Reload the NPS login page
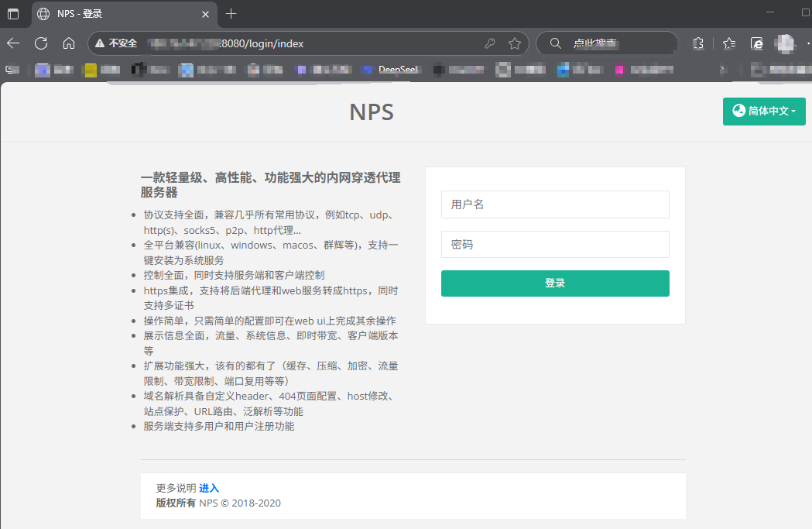812x529 pixels. coord(41,43)
